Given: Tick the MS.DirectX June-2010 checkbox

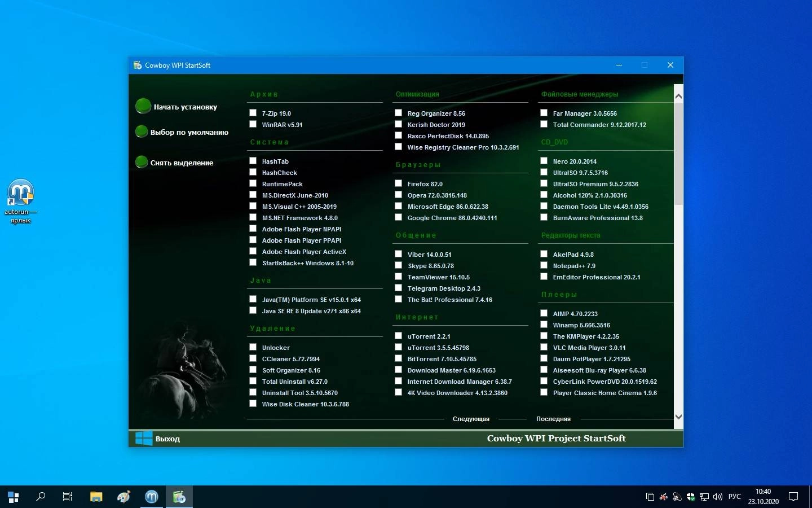Looking at the screenshot, I should [x=253, y=195].
